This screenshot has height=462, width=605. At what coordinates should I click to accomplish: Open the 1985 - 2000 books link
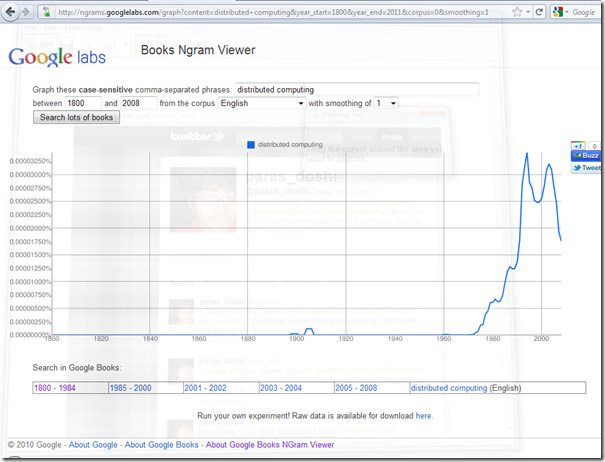click(130, 388)
